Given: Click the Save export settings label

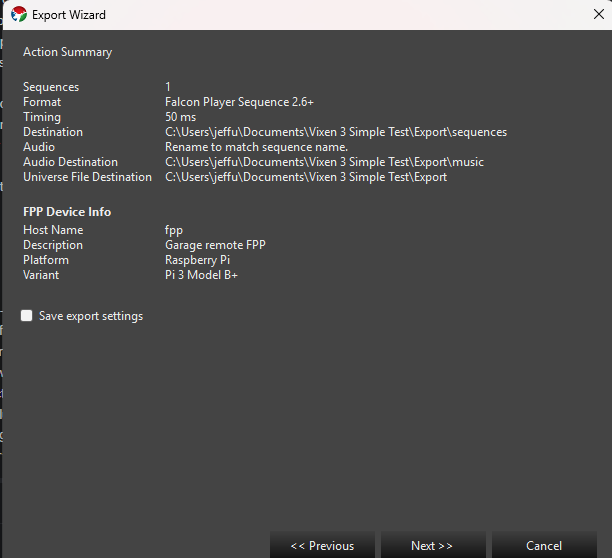Looking at the screenshot, I should [x=91, y=316].
